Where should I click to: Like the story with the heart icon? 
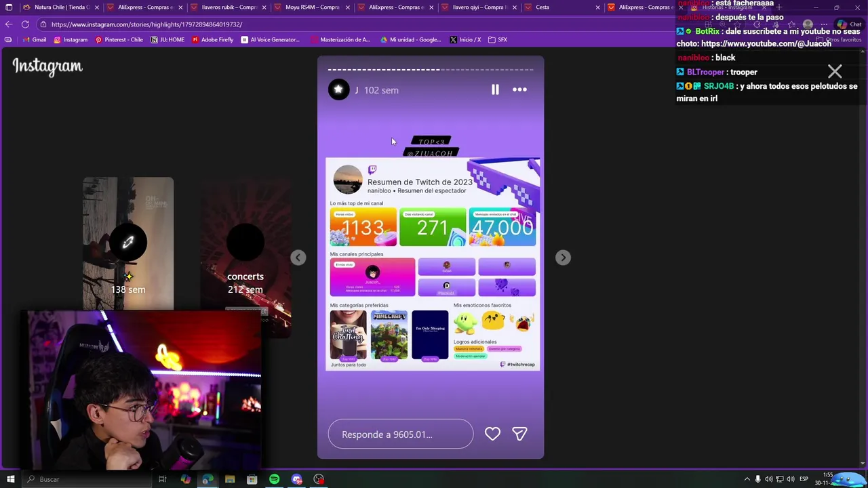point(492,434)
